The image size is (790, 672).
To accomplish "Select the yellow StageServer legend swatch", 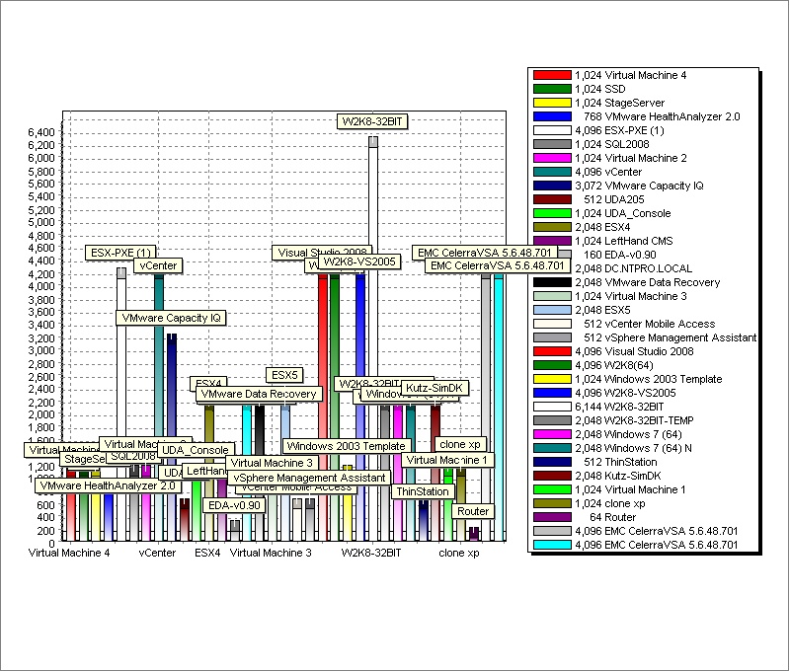I will [x=552, y=103].
